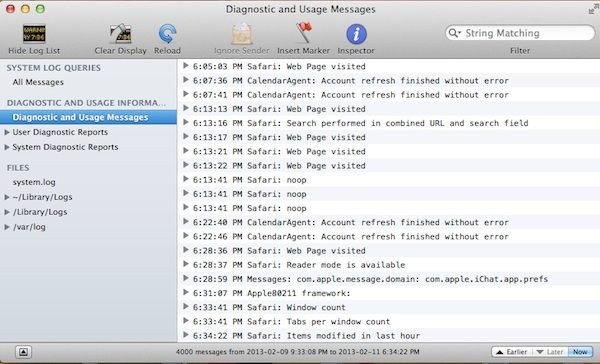Image resolution: width=600 pixels, height=364 pixels.
Task: Open system.log file
Action: pyautogui.click(x=34, y=182)
